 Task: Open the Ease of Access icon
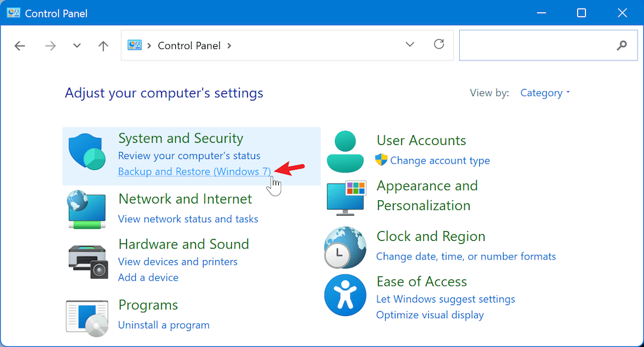click(345, 295)
